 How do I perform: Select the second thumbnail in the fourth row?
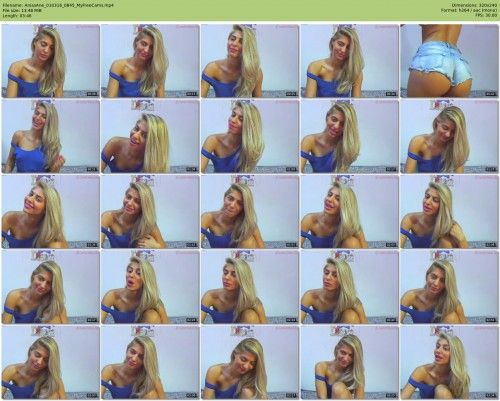pos(150,287)
